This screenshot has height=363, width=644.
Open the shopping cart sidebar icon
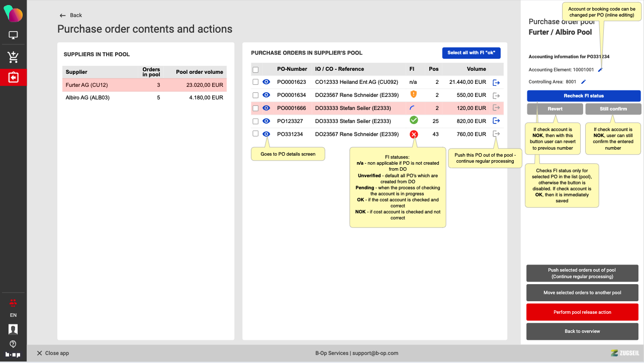click(13, 57)
